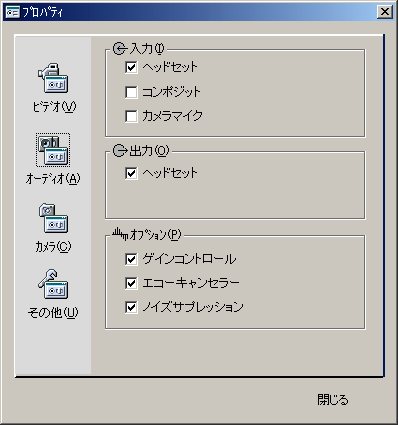Click the オプション waveform icon
This screenshot has width=398, height=425.
click(120, 234)
